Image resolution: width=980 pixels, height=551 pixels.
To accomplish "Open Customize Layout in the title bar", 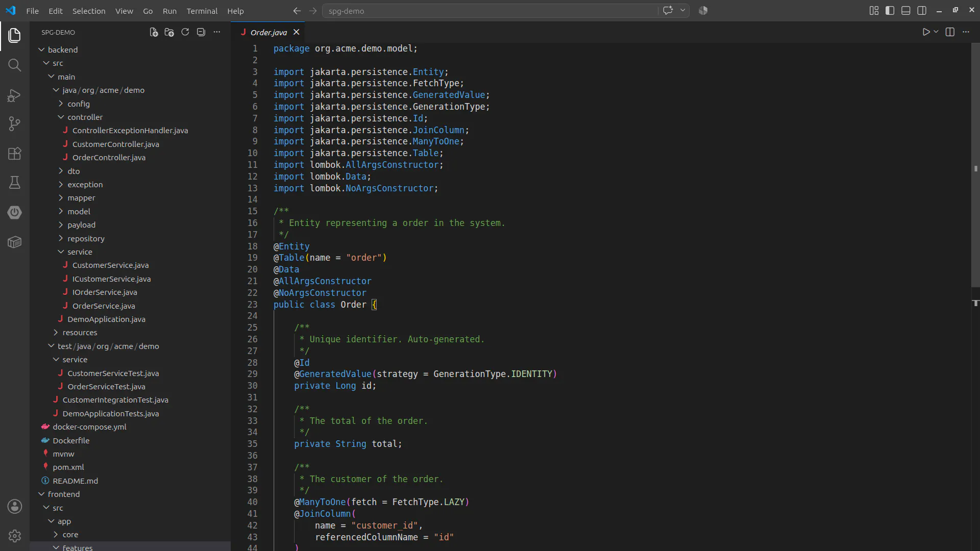I will (874, 11).
